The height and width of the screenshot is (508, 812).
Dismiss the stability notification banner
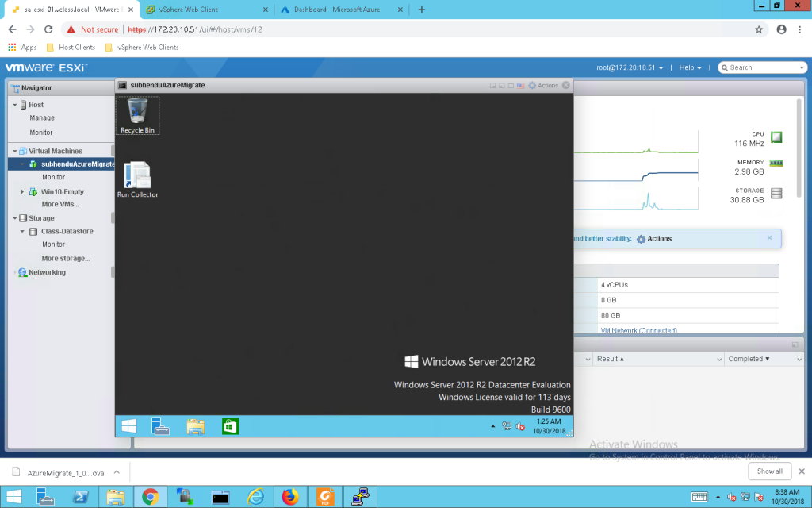pyautogui.click(x=769, y=237)
